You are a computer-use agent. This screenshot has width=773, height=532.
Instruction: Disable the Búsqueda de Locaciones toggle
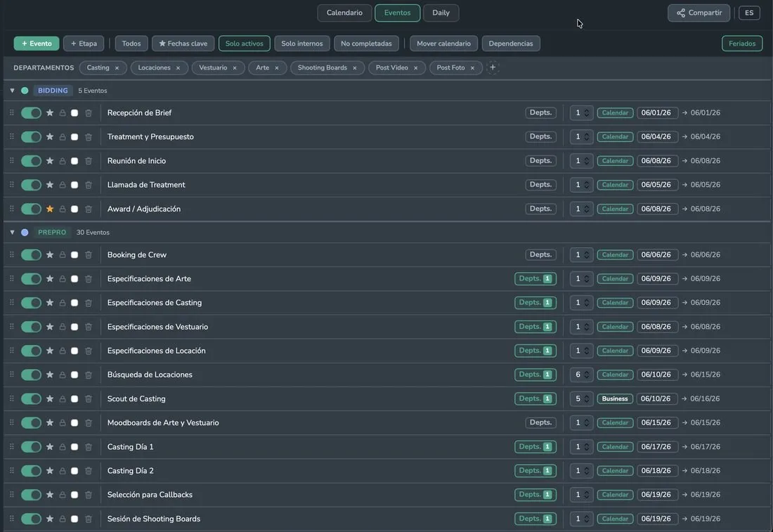pos(31,375)
